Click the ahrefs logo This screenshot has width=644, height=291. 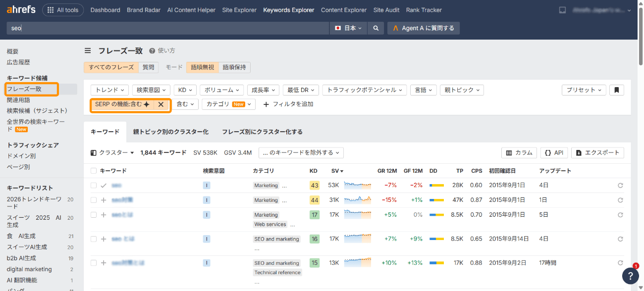point(21,10)
